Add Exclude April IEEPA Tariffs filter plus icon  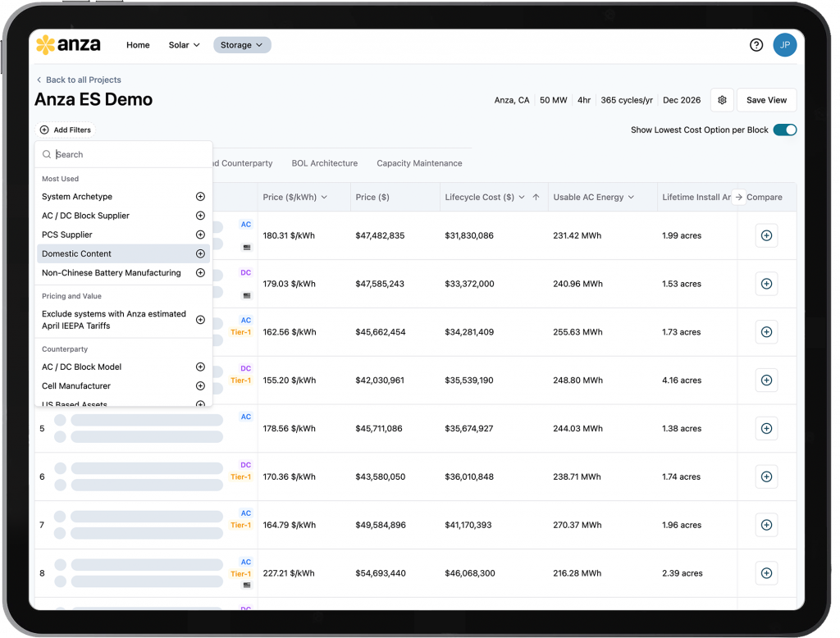pos(200,320)
